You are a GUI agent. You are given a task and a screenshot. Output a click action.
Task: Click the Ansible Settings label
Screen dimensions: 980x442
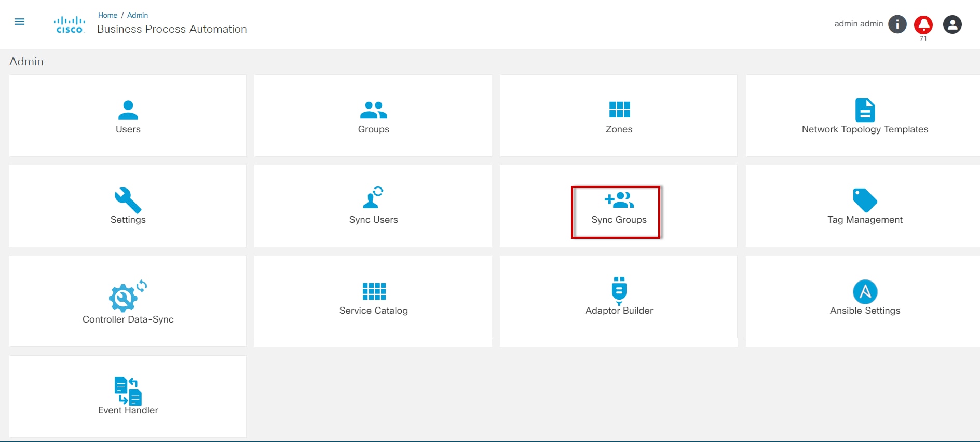coord(865,311)
